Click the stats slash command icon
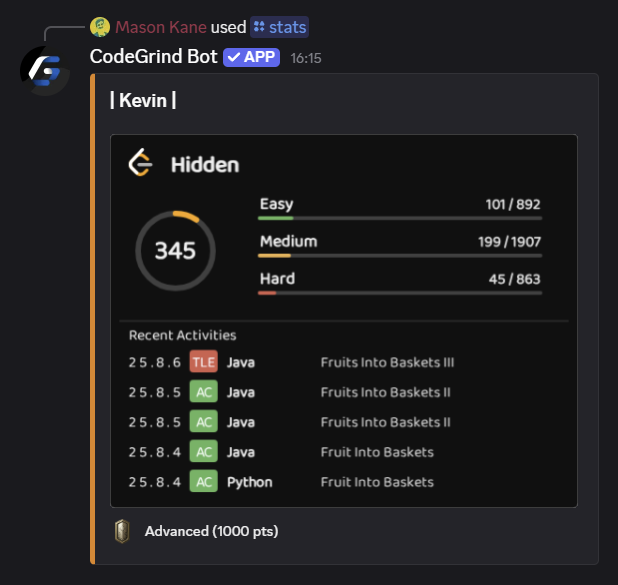 [259, 27]
